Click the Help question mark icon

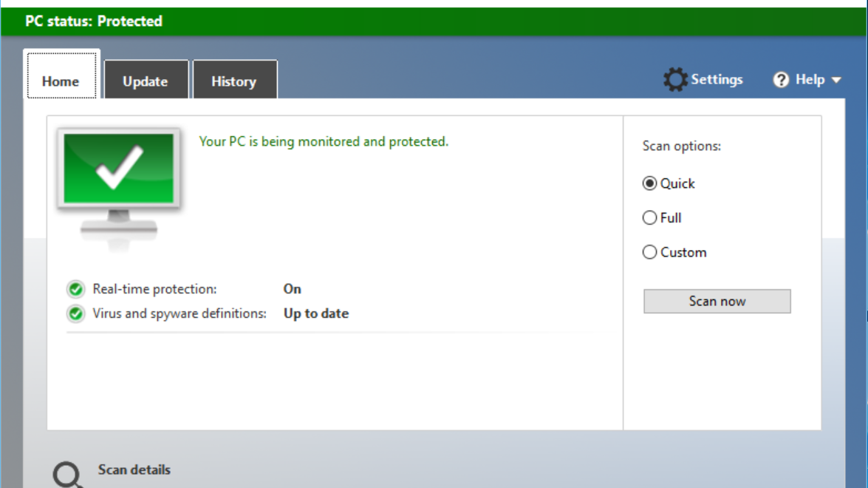point(782,79)
